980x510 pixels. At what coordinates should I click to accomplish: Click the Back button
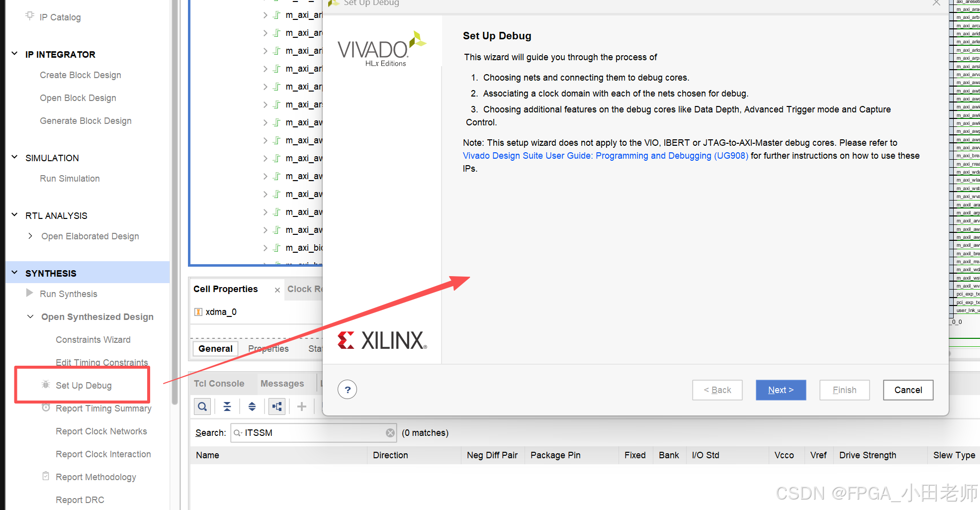717,390
